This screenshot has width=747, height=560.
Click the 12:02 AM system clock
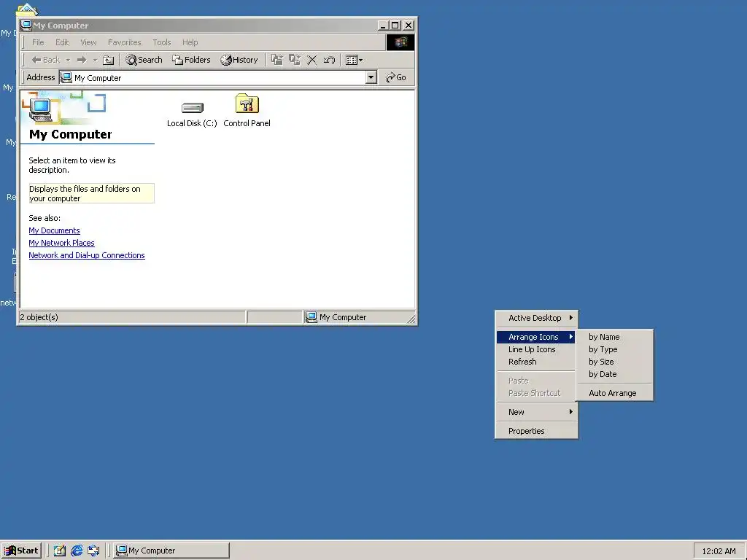(719, 551)
